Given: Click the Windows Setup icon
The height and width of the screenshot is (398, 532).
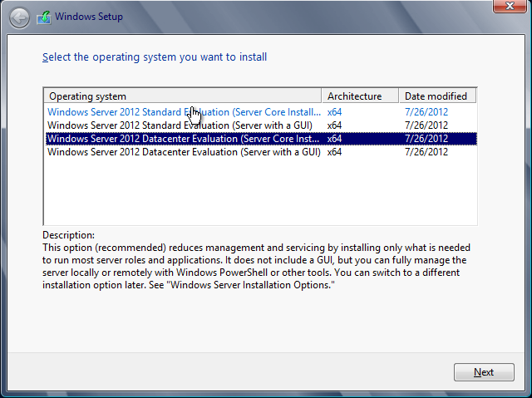Looking at the screenshot, I should click(x=44, y=17).
